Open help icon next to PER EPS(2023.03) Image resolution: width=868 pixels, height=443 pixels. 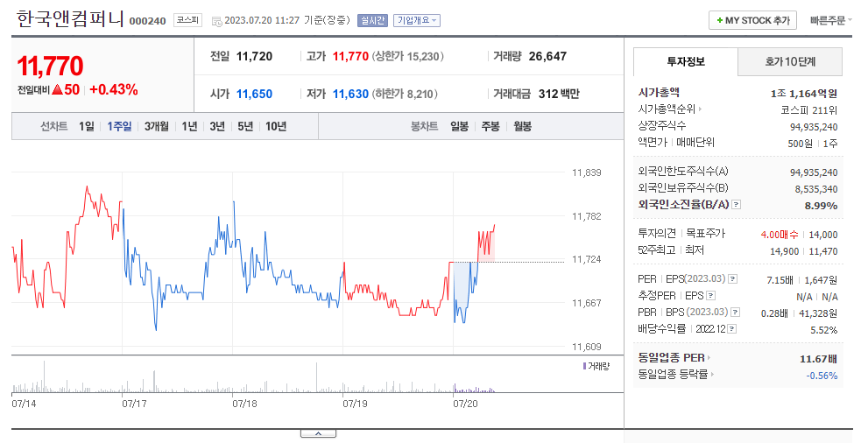[x=732, y=279]
